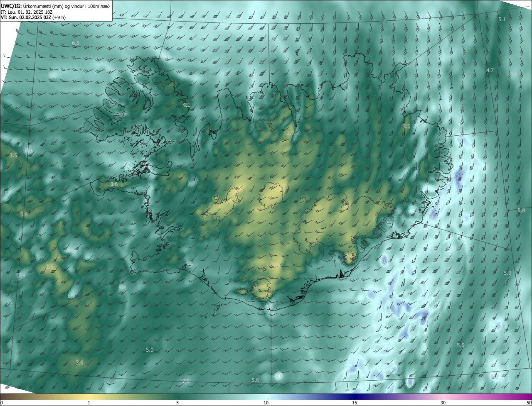Select the 5.1 value label
Viewport: 532px width, 406px height.
pyautogui.click(x=502, y=20)
